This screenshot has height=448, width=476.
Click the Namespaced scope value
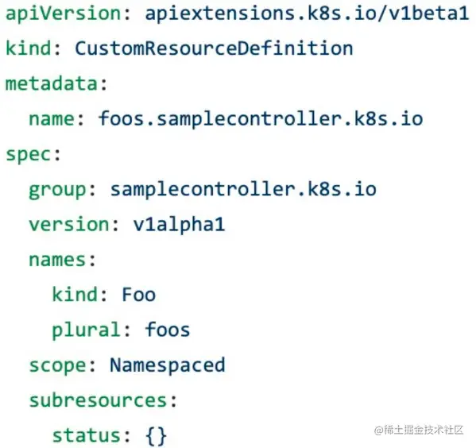(168, 365)
